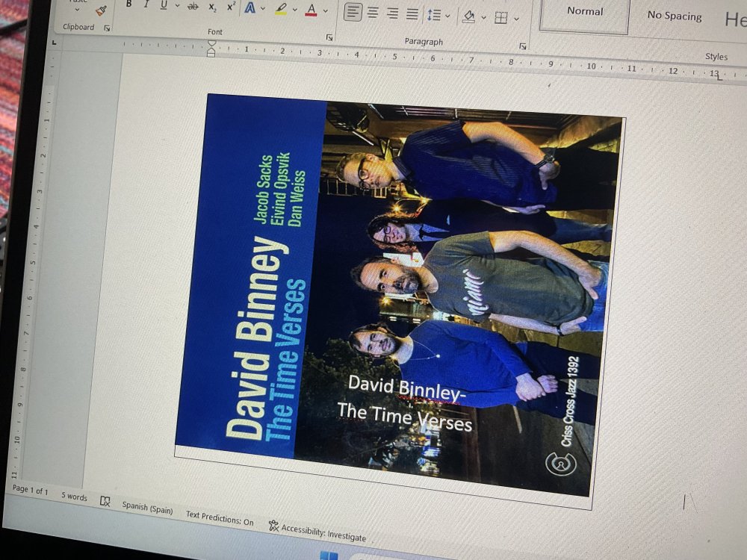Toggle Superscript formatting
Viewport: 747px width, 560px height.
point(231,7)
